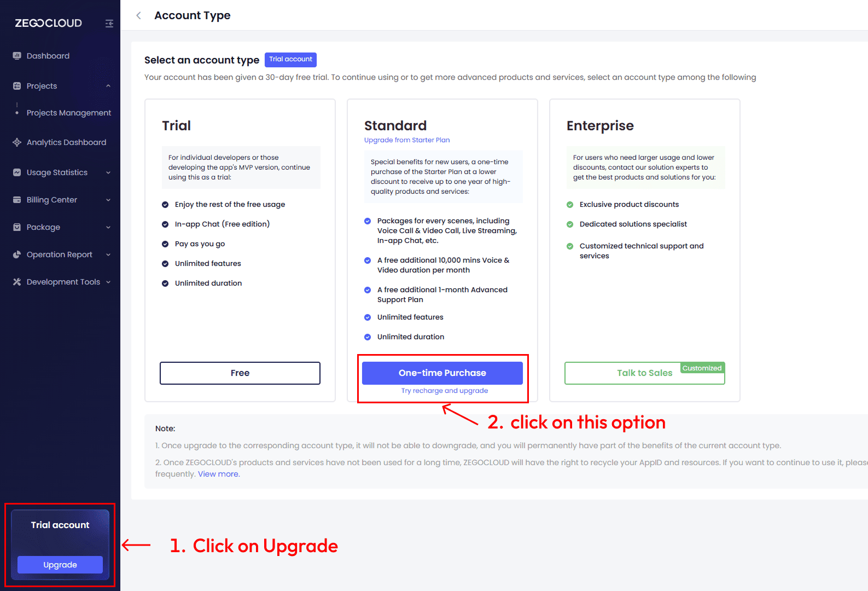Click the Dashboard icon in sidebar
The height and width of the screenshot is (591, 868).
click(17, 56)
